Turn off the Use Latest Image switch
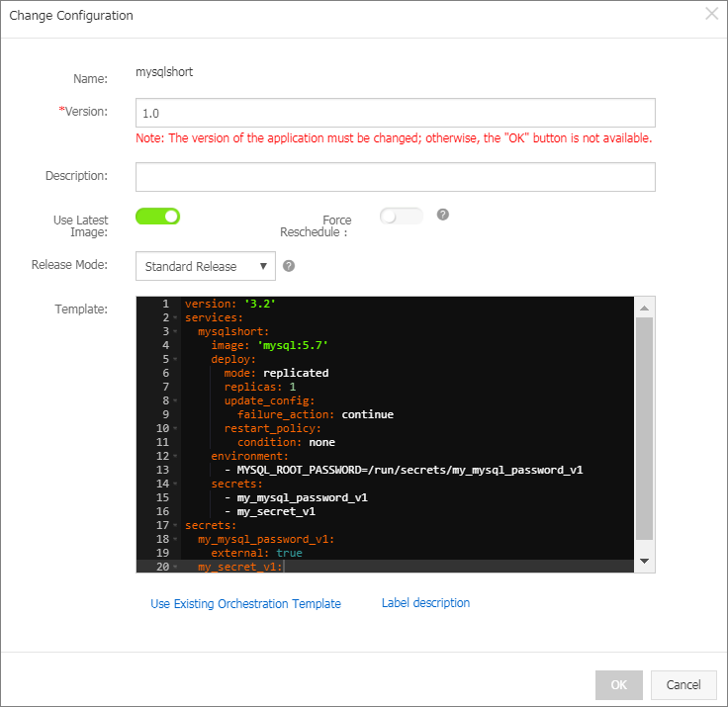Image resolution: width=728 pixels, height=707 pixels. click(158, 217)
